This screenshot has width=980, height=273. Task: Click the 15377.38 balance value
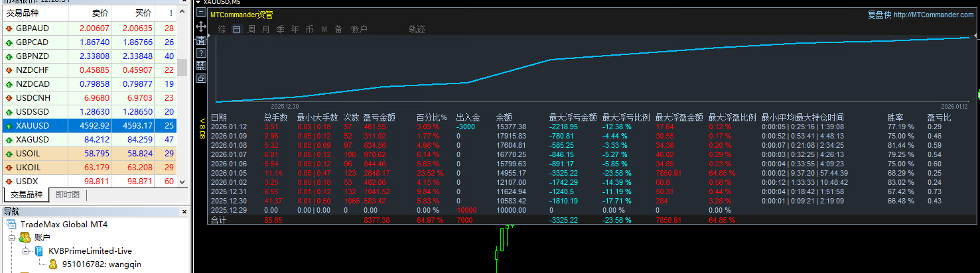(512, 127)
